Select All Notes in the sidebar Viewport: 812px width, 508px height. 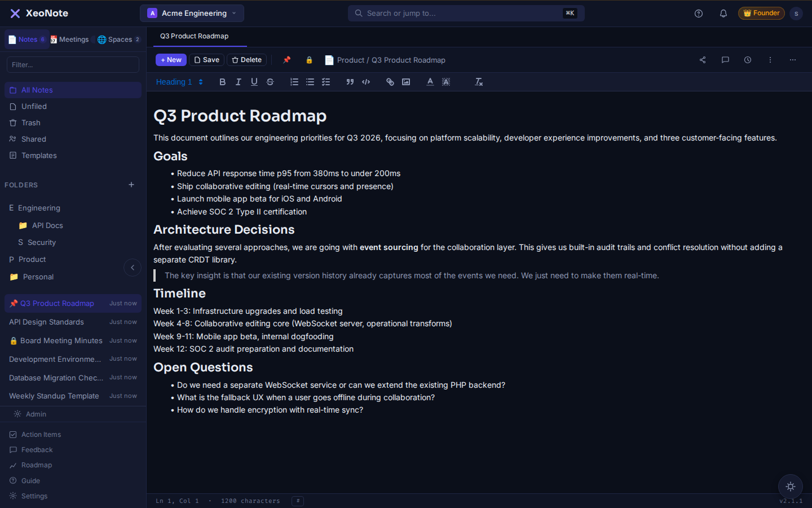(73, 90)
